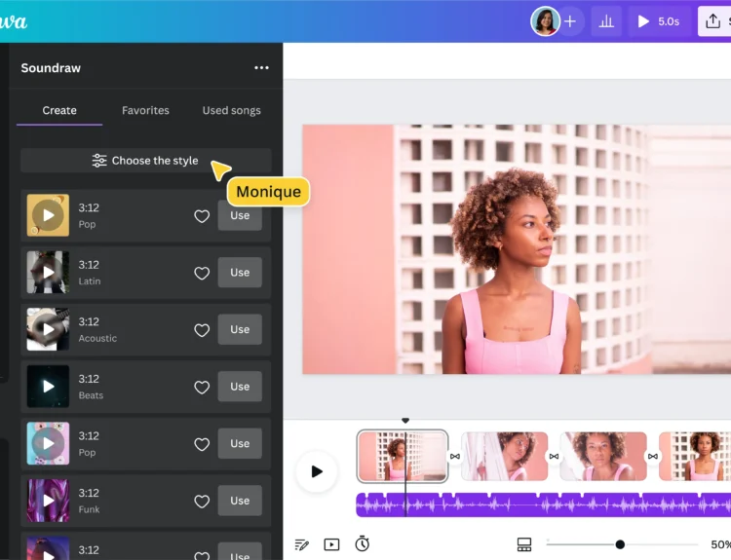Click Use on the second Pop track below Beats

click(x=240, y=443)
